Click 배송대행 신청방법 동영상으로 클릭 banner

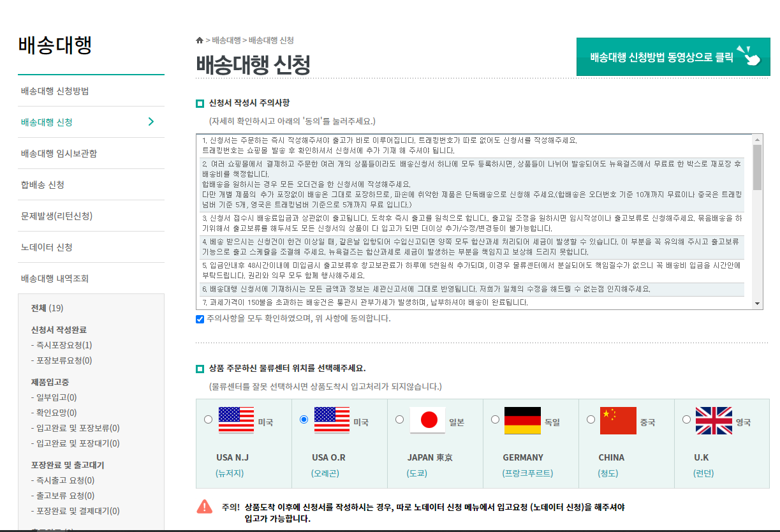[673, 57]
